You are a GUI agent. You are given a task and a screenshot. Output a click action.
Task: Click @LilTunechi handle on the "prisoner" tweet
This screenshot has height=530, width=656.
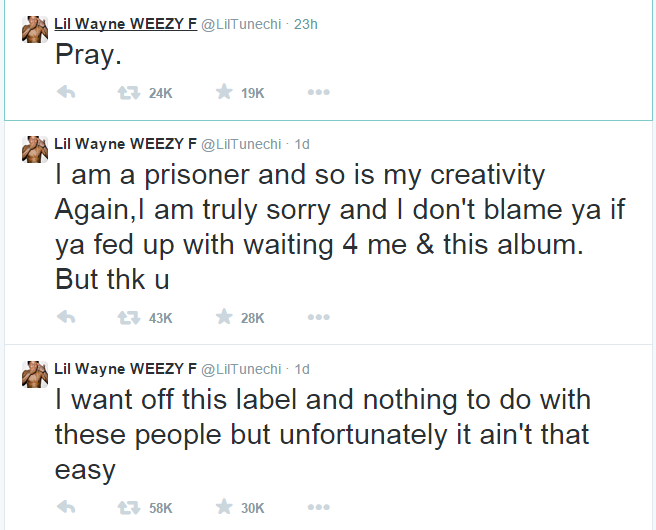[242, 145]
